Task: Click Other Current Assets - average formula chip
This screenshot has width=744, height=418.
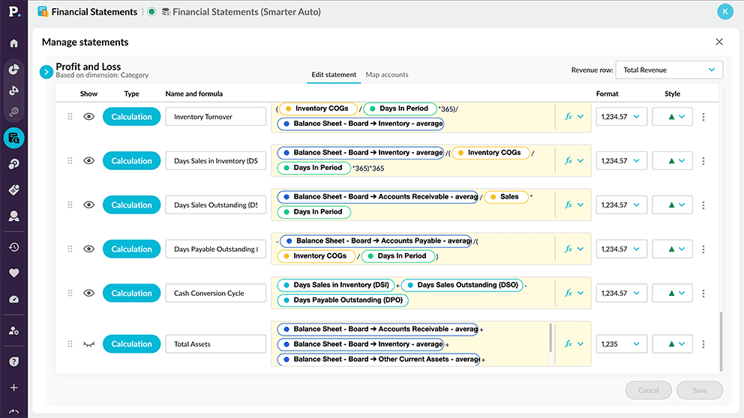Action: point(379,359)
